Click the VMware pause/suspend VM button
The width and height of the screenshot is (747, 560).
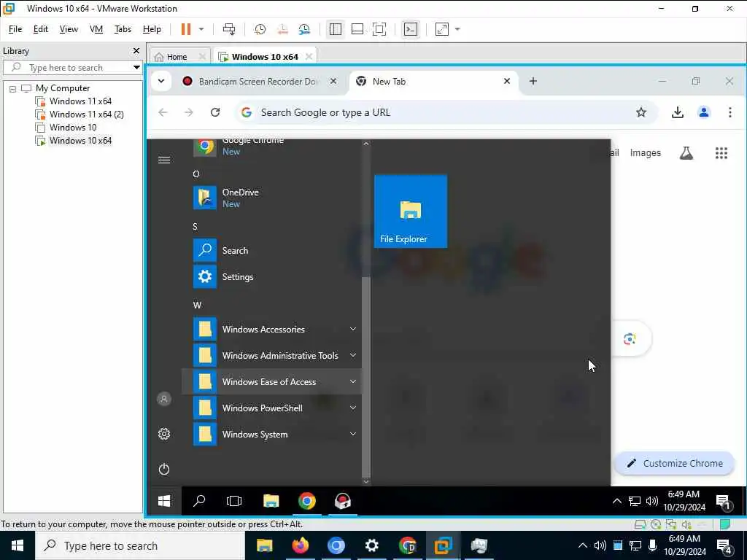[x=186, y=29]
